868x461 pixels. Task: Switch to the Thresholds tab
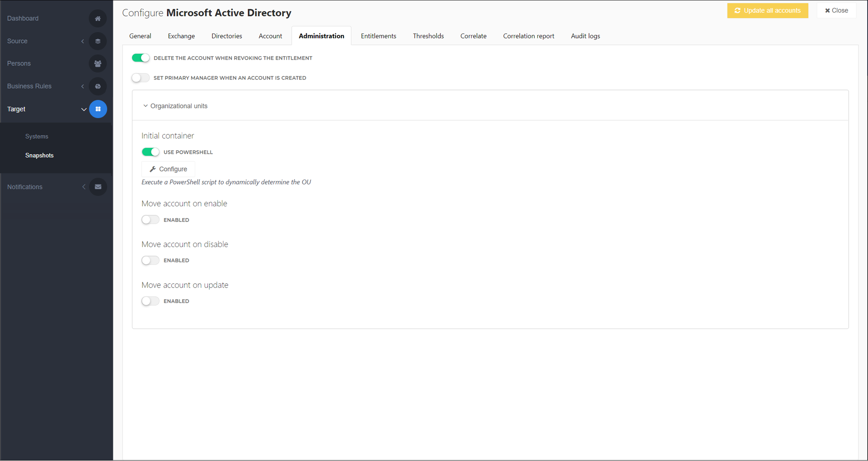coord(428,36)
